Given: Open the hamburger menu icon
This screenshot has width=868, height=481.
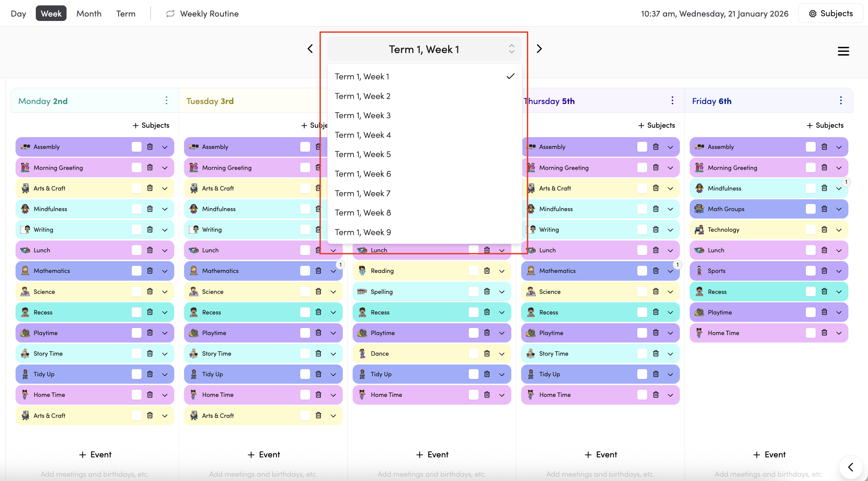Looking at the screenshot, I should tap(843, 51).
